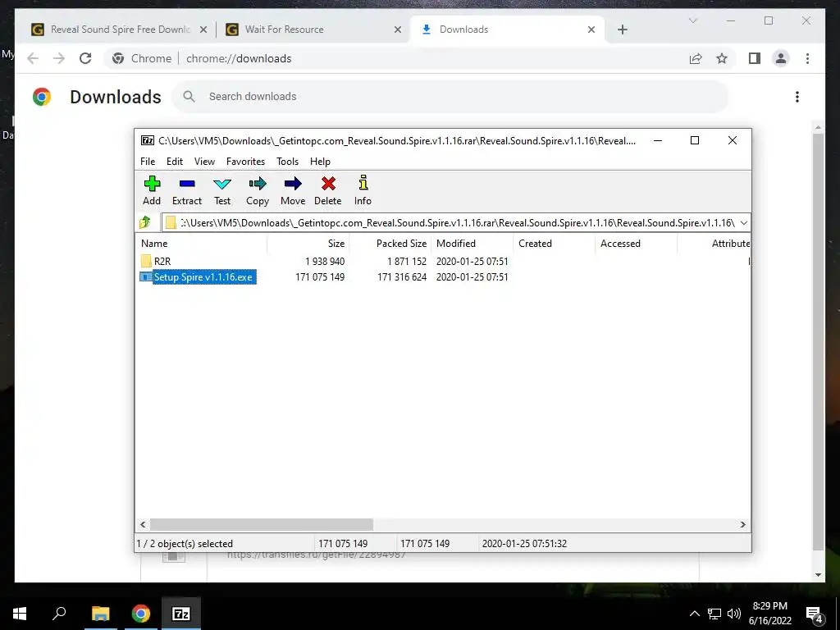Viewport: 840px width, 630px height.
Task: Open Chrome's three-dot main menu
Action: tap(807, 58)
